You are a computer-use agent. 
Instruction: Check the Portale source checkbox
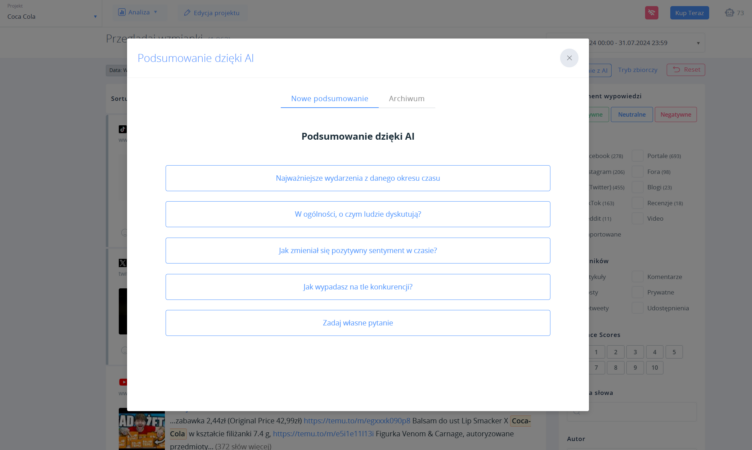point(639,156)
